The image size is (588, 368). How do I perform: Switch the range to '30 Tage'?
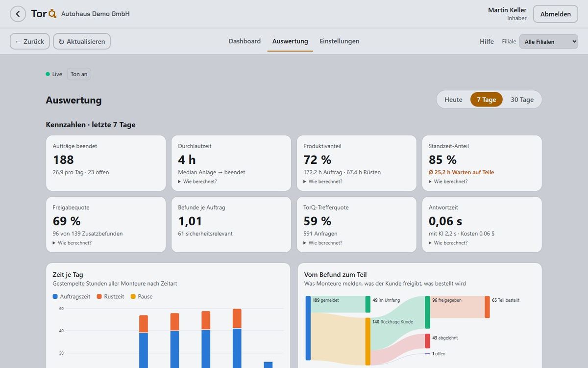[x=522, y=100]
